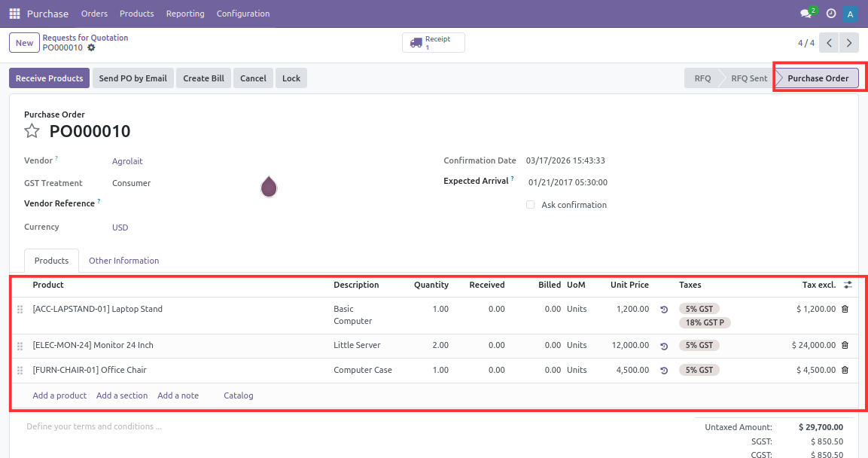868x458 pixels.
Task: Click the Unit Price 12,000.00 cell
Action: 630,345
